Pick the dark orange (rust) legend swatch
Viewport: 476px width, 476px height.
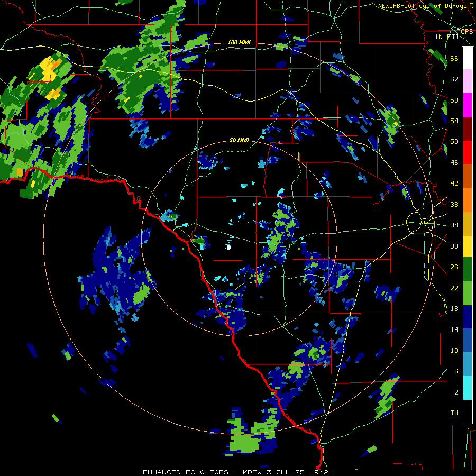467,176
